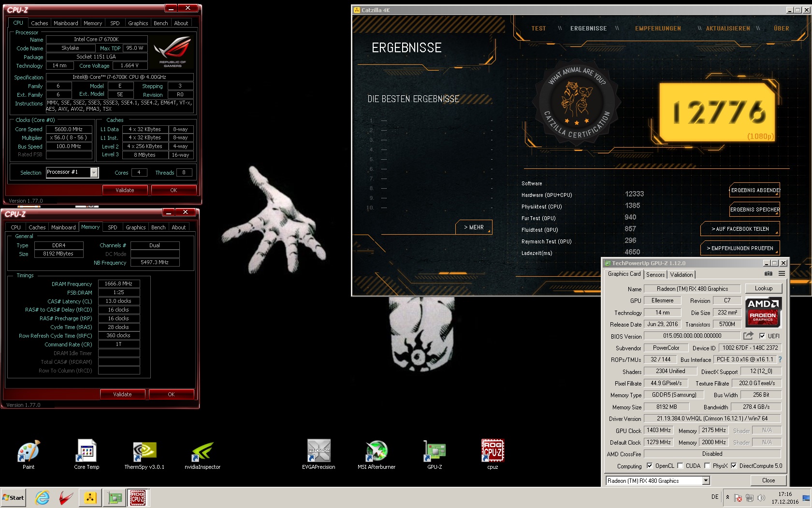Click the BIOS Version field 015.050.000.000.000000
The width and height of the screenshot is (812, 508).
click(692, 336)
